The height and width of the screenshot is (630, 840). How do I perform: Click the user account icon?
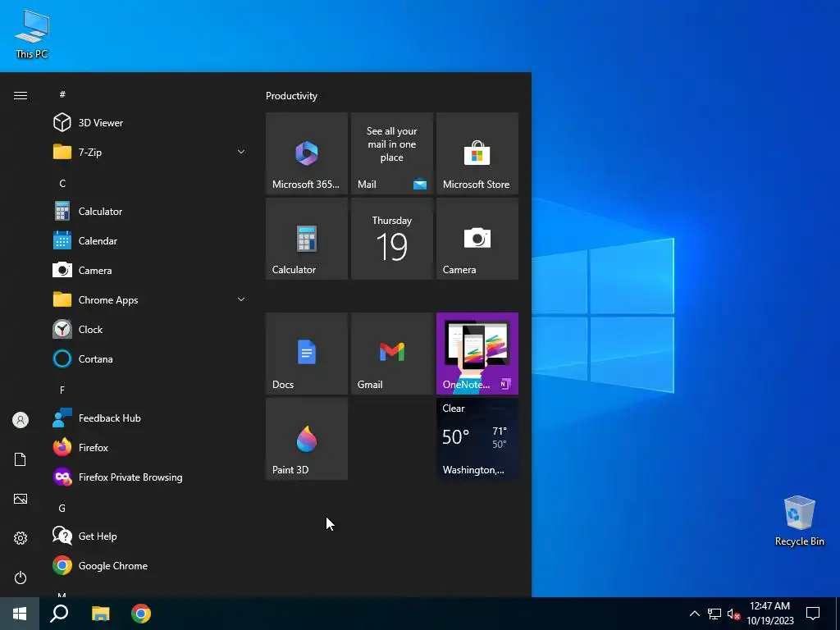click(21, 420)
